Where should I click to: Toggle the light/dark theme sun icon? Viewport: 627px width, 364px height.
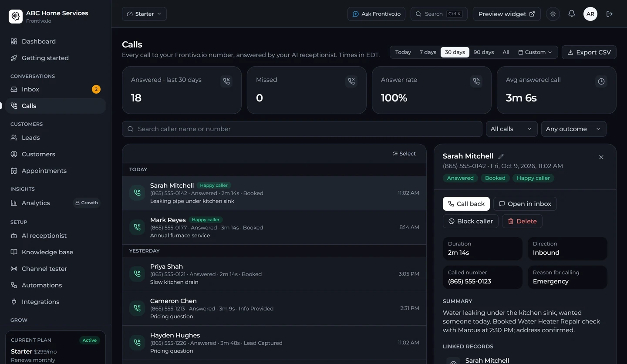[x=553, y=14]
